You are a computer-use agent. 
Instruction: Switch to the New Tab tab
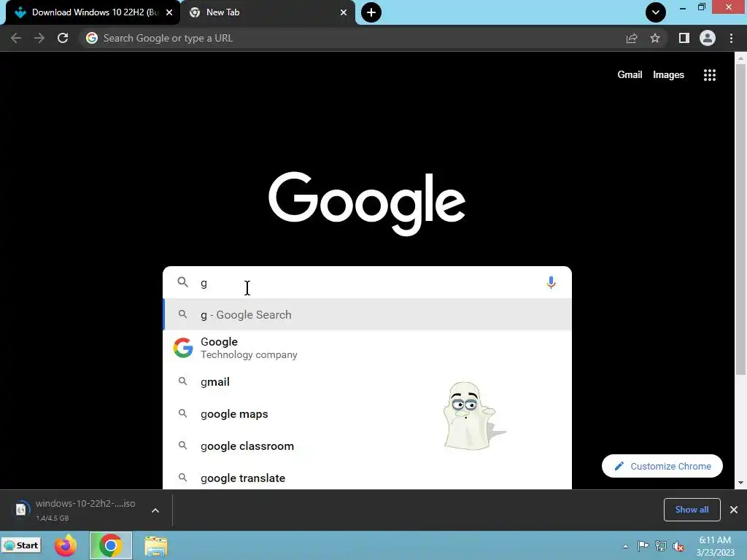268,12
